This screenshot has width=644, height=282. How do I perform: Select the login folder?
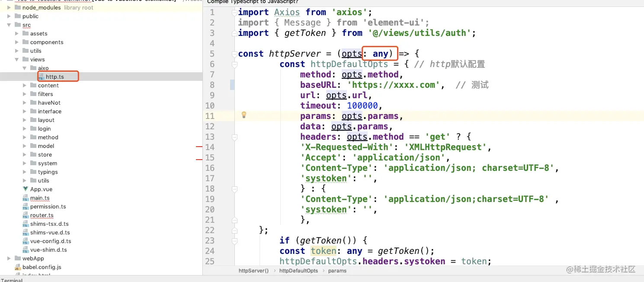44,128
